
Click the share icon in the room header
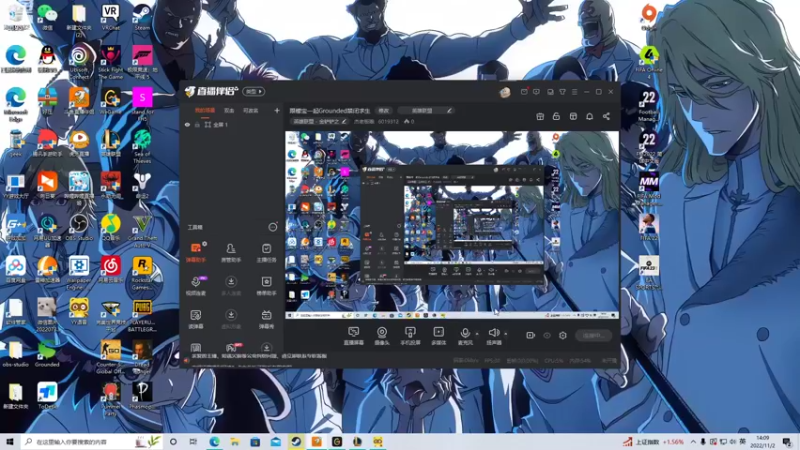point(606,116)
